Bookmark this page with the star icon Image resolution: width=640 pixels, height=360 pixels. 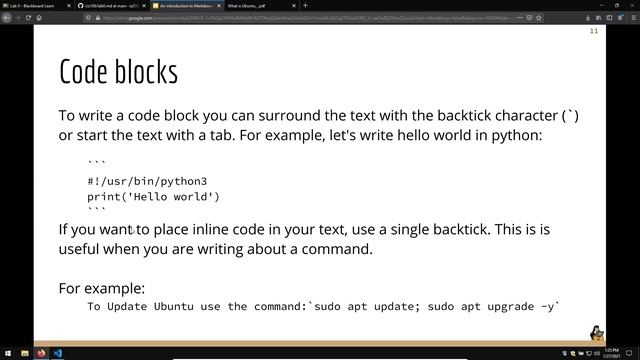tap(539, 18)
